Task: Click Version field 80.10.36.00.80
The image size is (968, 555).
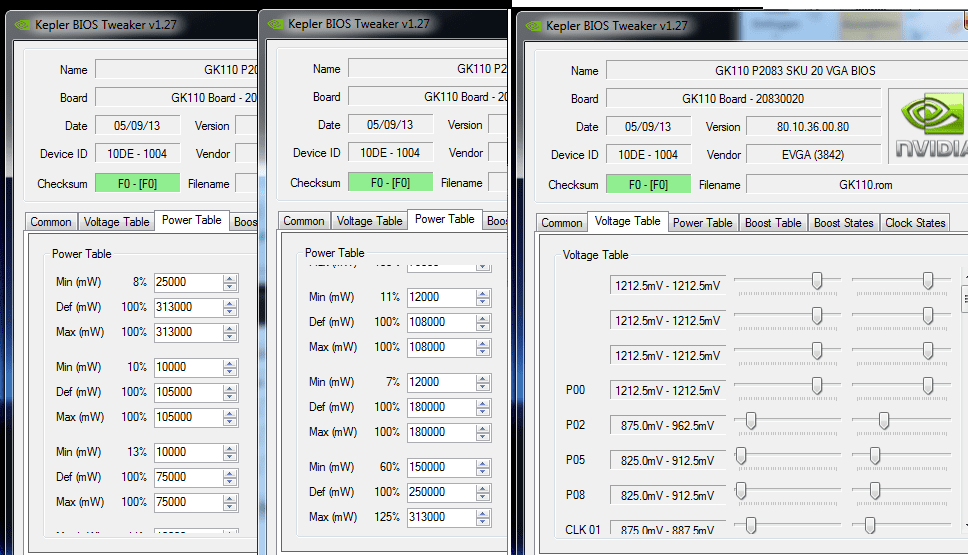Action: coord(813,127)
